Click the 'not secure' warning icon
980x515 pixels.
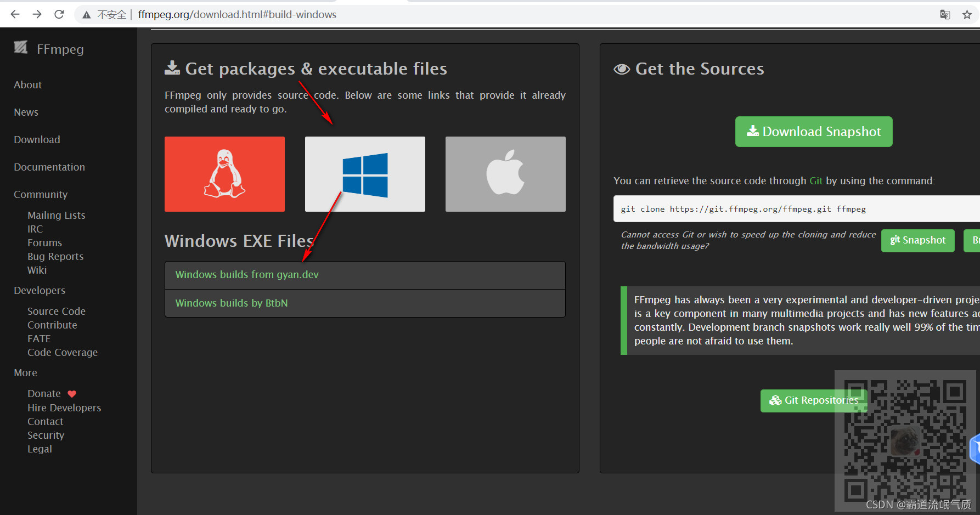pyautogui.click(x=87, y=14)
